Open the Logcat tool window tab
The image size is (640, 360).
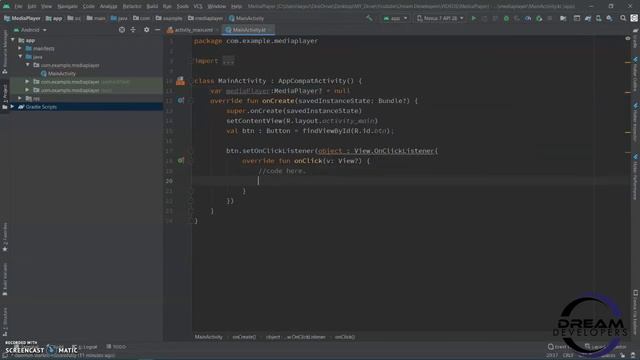point(85,347)
